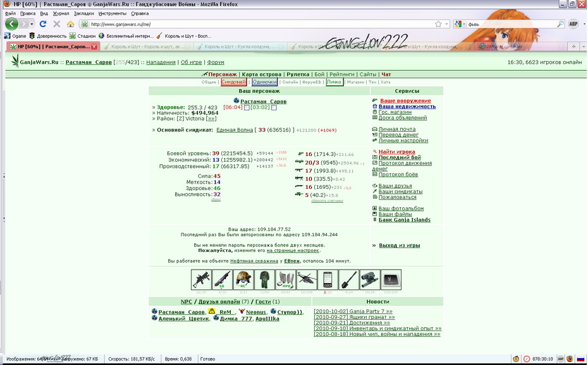Open Друзья онлайн list link

coord(219,302)
